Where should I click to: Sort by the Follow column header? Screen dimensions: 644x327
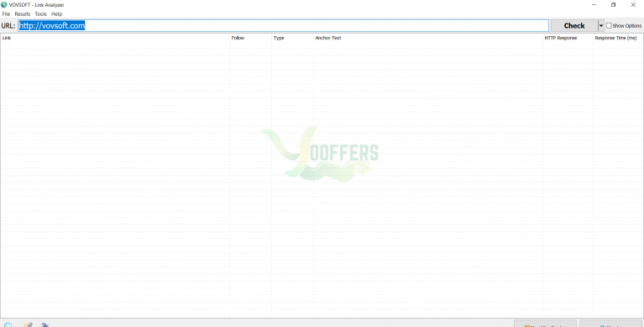(250, 38)
